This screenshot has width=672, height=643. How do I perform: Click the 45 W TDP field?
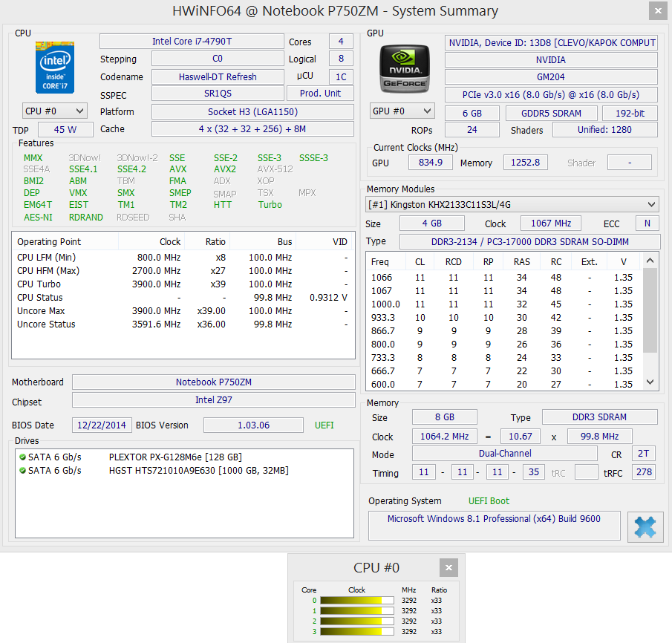point(65,129)
